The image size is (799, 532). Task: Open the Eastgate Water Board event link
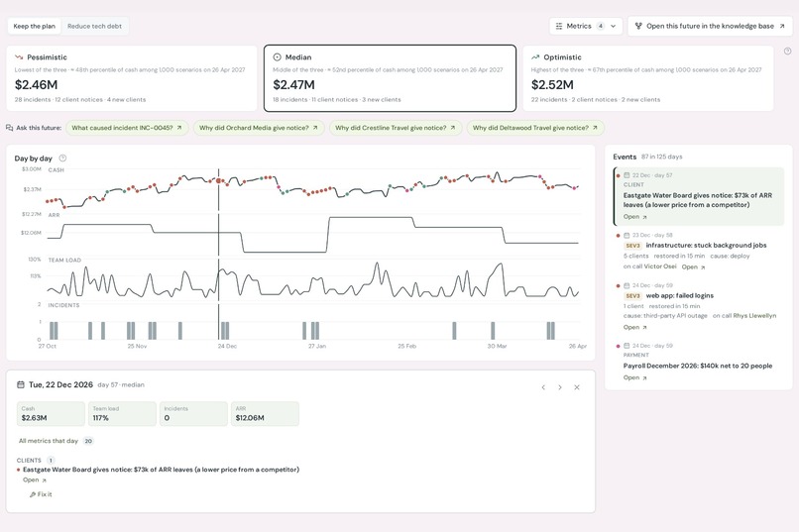634,217
